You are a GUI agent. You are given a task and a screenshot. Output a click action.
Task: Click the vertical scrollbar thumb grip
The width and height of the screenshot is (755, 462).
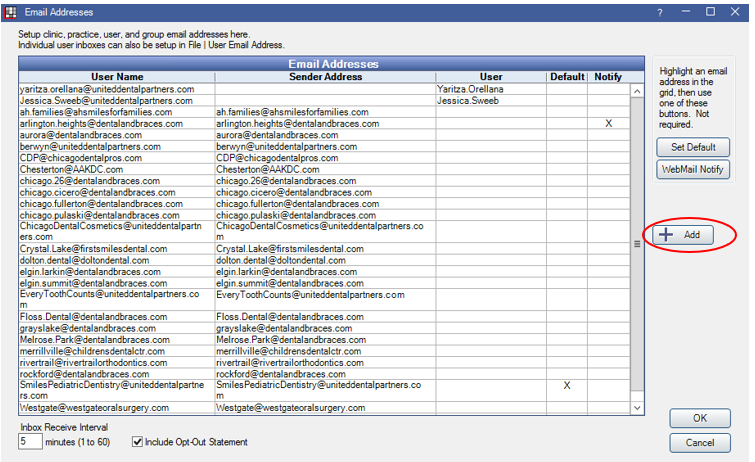(637, 244)
